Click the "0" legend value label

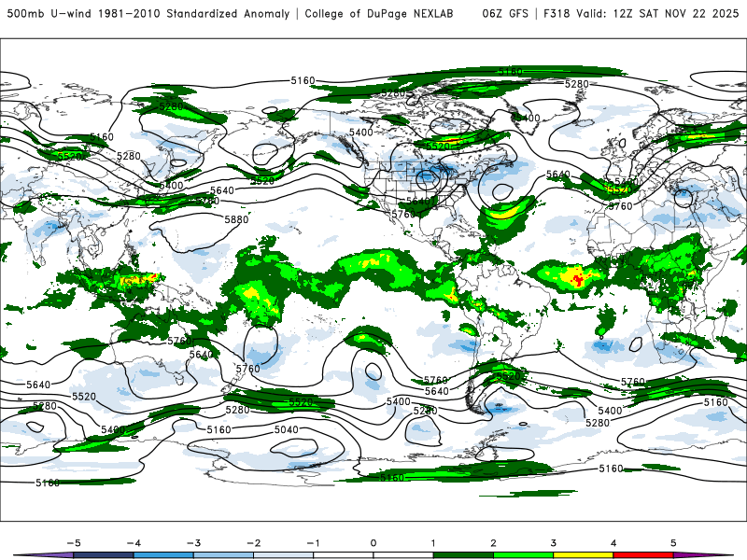pos(373,543)
